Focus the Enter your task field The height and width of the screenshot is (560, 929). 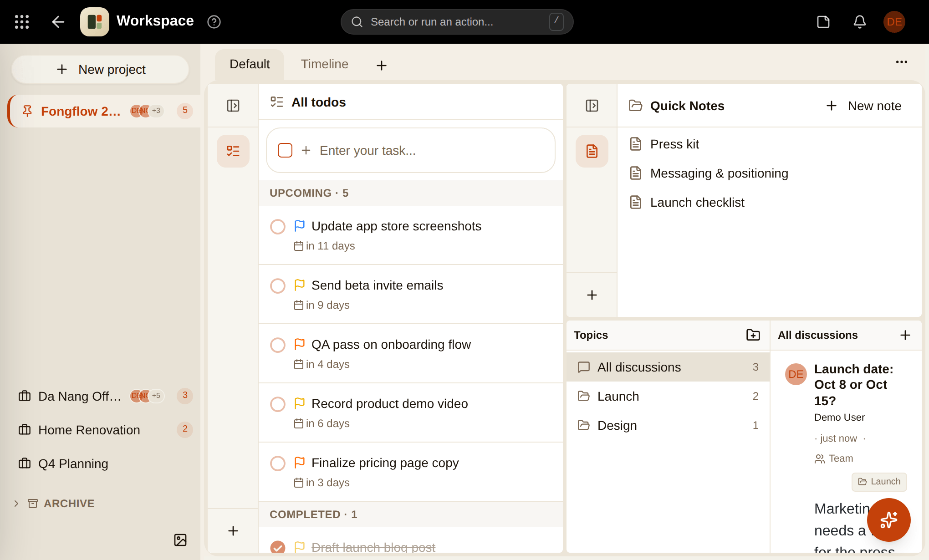click(x=411, y=150)
